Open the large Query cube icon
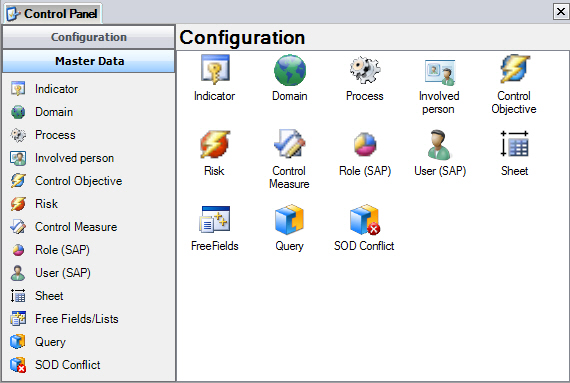The height and width of the screenshot is (383, 570). click(289, 219)
